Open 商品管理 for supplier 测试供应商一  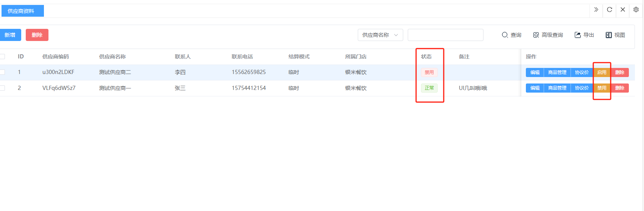click(x=557, y=88)
